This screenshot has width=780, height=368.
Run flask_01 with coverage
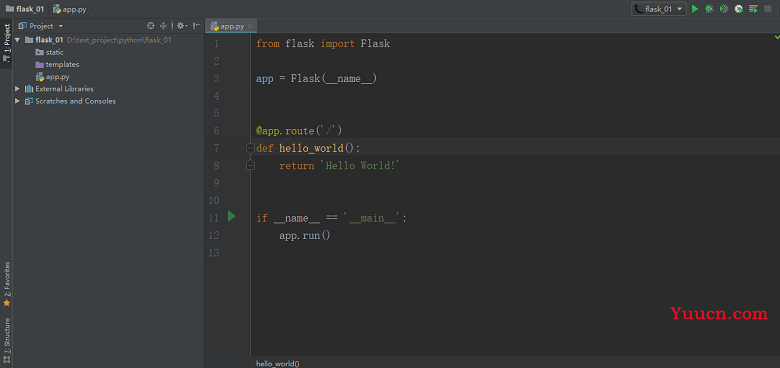pyautogui.click(x=724, y=9)
